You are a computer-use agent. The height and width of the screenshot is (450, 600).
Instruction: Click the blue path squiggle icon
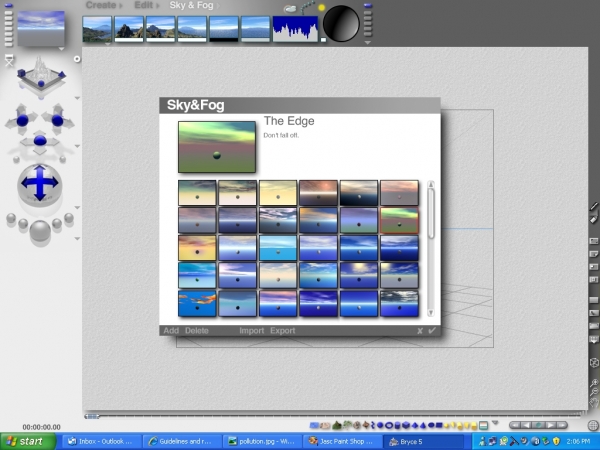[x=372, y=425]
